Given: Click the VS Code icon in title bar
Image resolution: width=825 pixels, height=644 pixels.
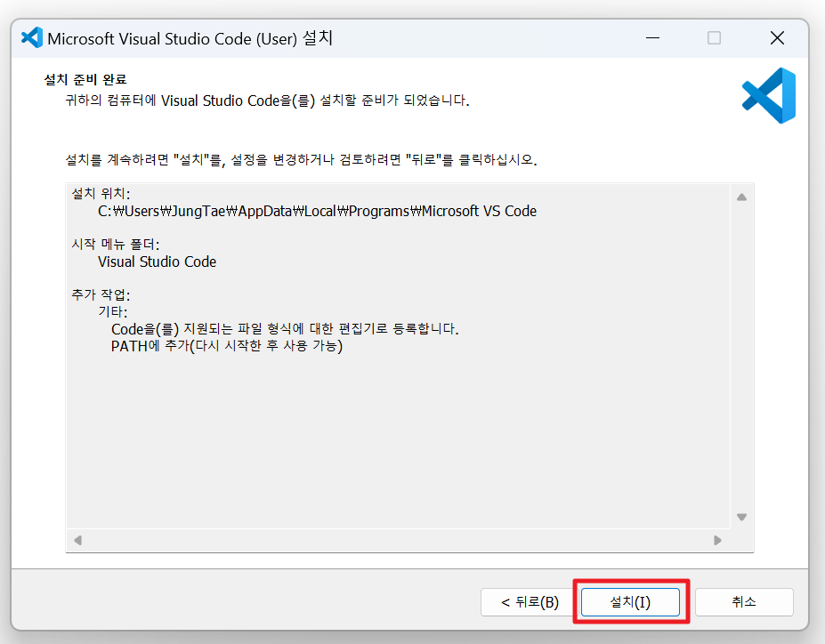Looking at the screenshot, I should tap(32, 38).
